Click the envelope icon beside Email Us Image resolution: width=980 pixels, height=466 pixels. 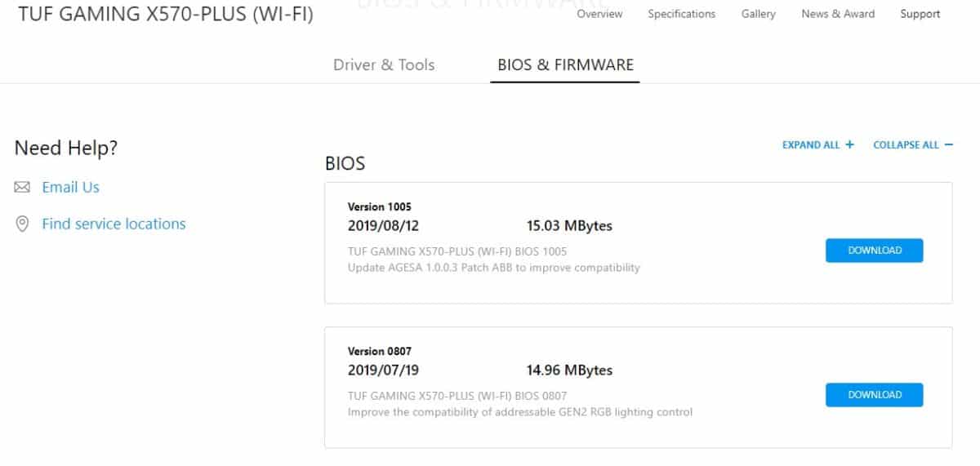click(x=22, y=188)
